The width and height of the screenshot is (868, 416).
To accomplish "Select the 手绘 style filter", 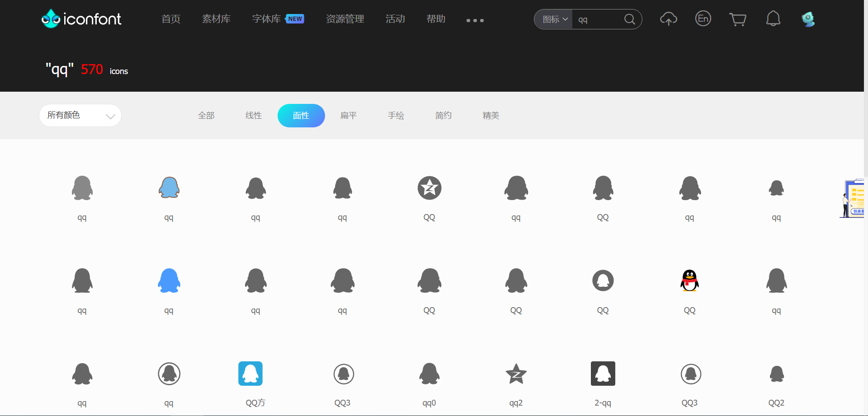I will point(396,116).
